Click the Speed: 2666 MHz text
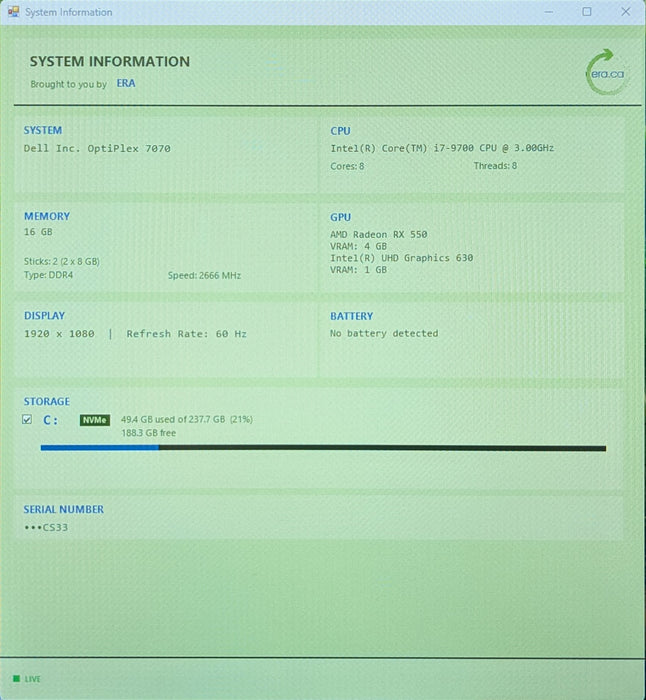The width and height of the screenshot is (646, 700). (204, 275)
